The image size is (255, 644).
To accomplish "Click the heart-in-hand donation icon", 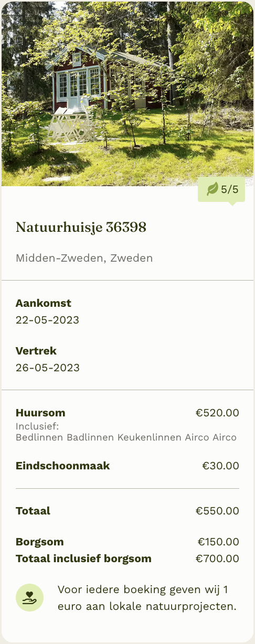I will point(29,598).
